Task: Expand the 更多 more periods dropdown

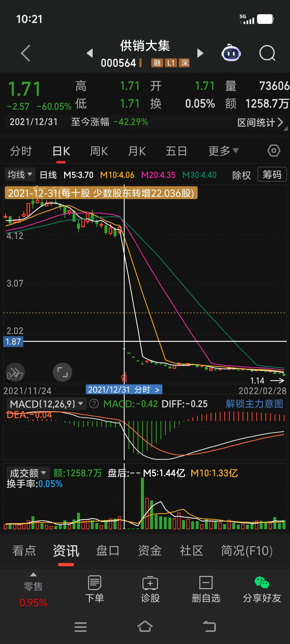Action: click(223, 151)
